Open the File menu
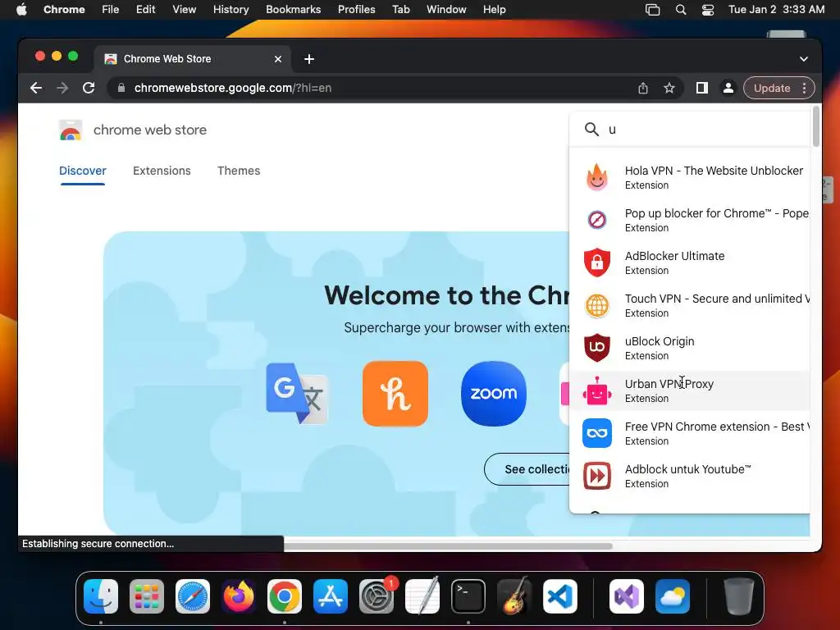Image resolution: width=840 pixels, height=630 pixels. (111, 10)
